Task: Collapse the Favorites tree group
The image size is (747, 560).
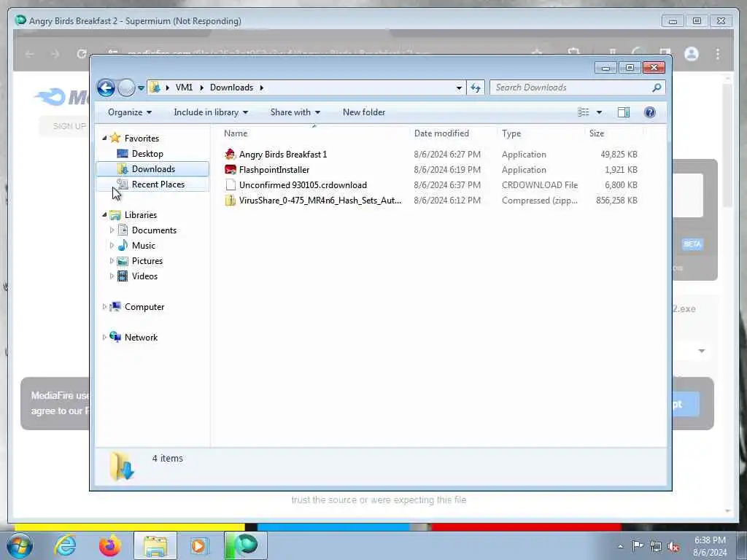Action: click(x=104, y=138)
